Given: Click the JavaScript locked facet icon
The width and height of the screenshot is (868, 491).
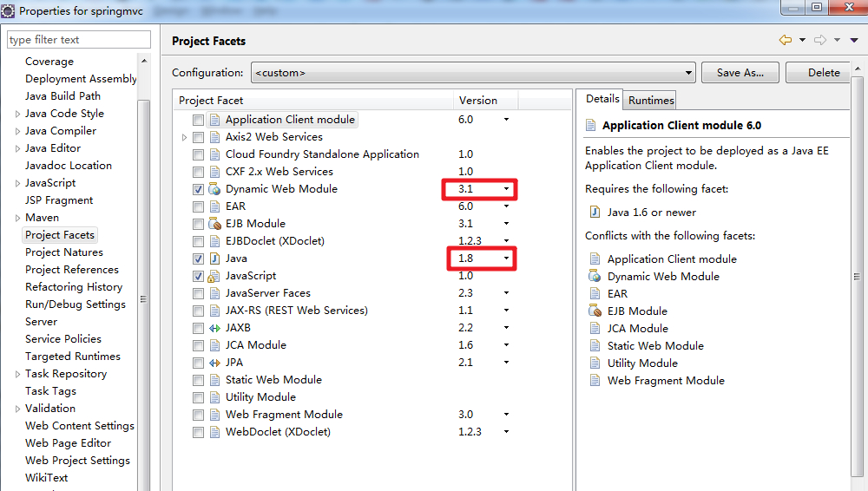Looking at the screenshot, I should [214, 276].
